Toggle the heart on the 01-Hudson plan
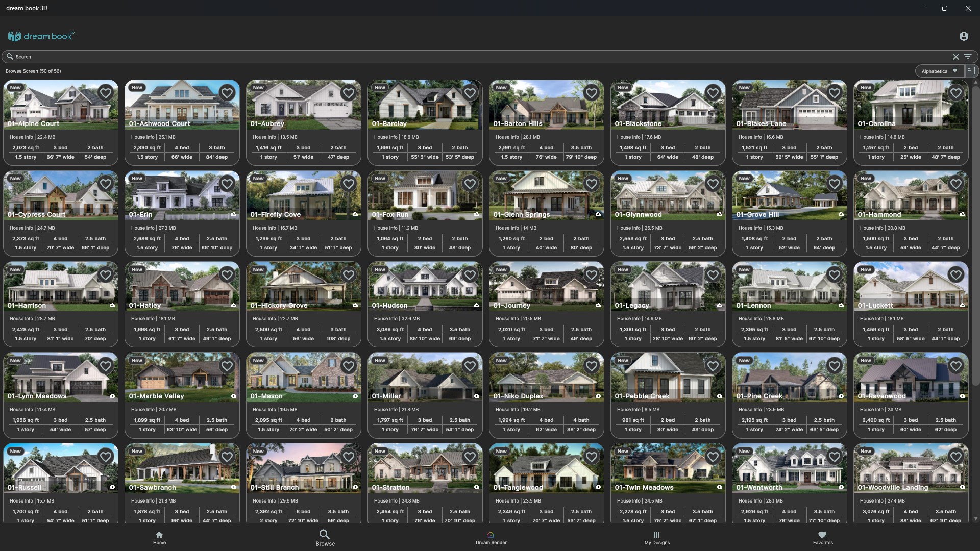 [x=470, y=274]
